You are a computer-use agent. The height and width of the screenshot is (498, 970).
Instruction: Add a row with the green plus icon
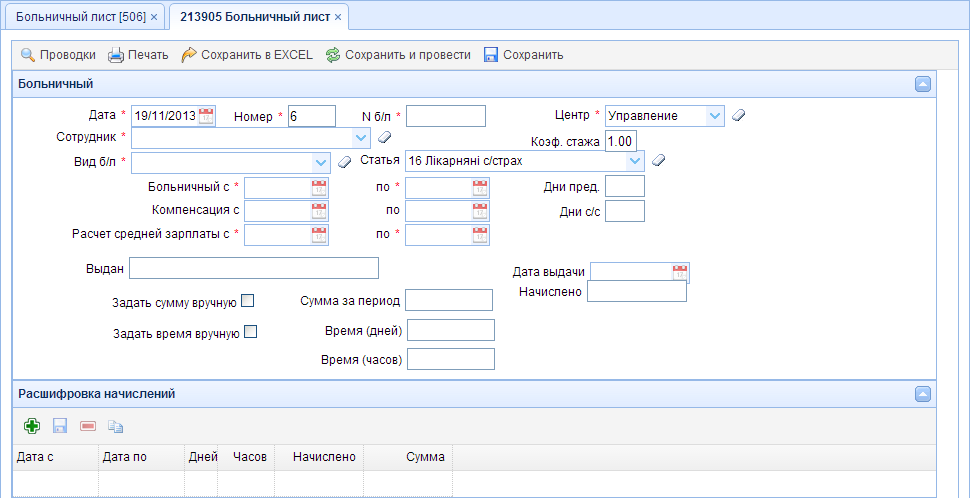(x=32, y=426)
